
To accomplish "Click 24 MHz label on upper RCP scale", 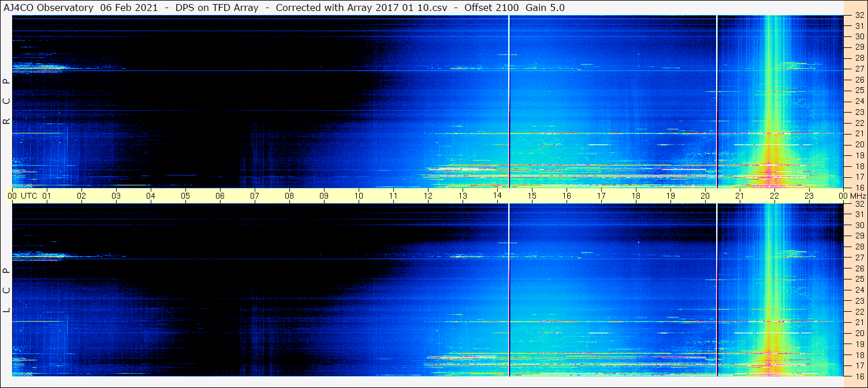I will tap(859, 101).
